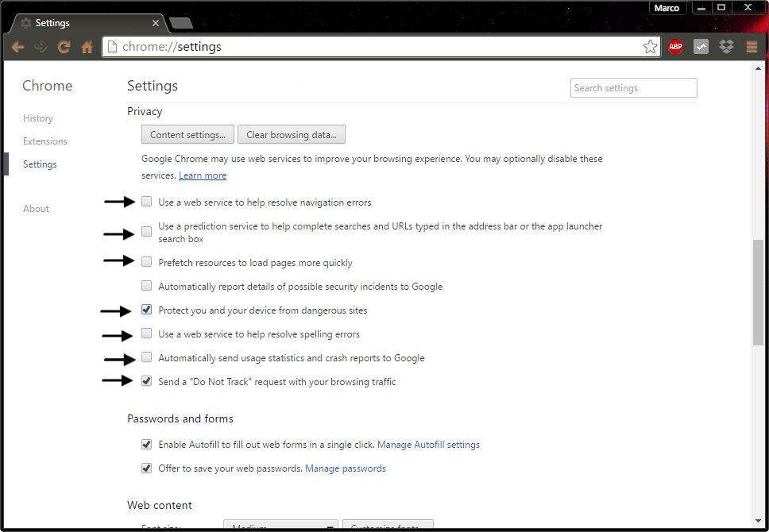
Task: Bookmark this page with the star
Action: pos(650,47)
